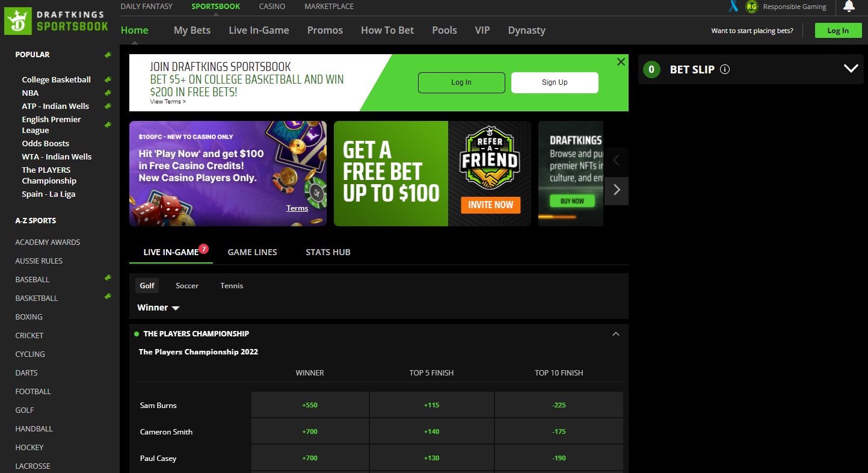The width and height of the screenshot is (868, 473).
Task: Open the notification bell
Action: [x=849, y=7]
